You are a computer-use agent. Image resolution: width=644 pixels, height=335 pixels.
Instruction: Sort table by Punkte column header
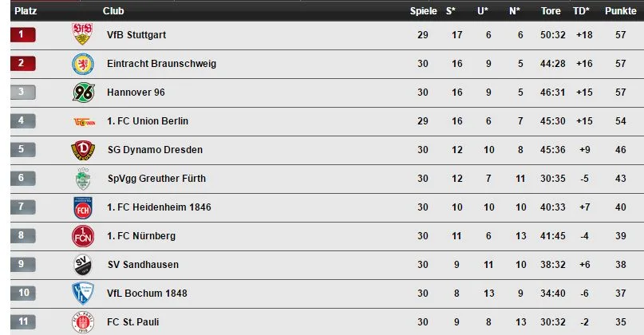(x=620, y=11)
